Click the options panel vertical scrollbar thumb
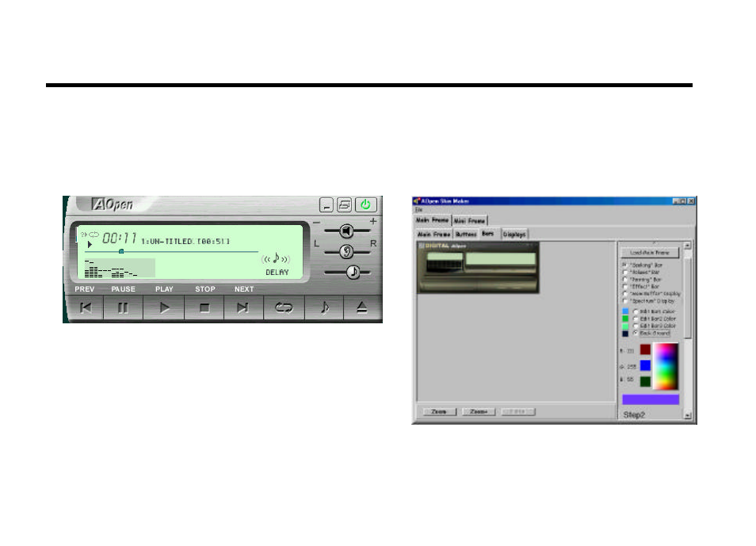Image resolution: width=756 pixels, height=546 pixels. (688, 298)
